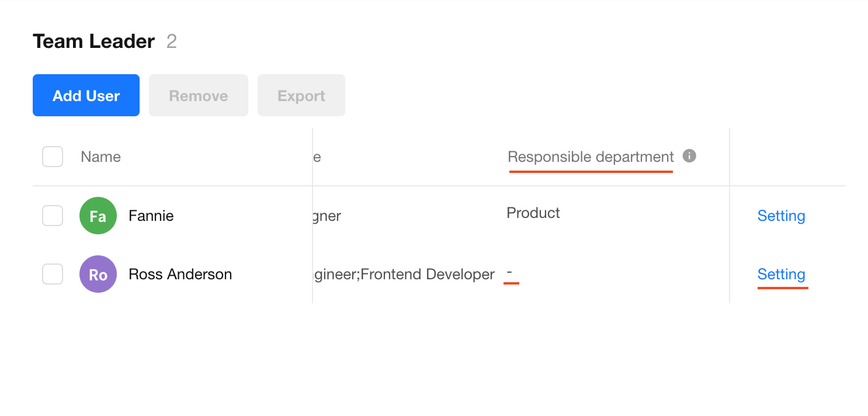Click the info icon beside Responsible department
This screenshot has width=868, height=416.
tap(689, 156)
